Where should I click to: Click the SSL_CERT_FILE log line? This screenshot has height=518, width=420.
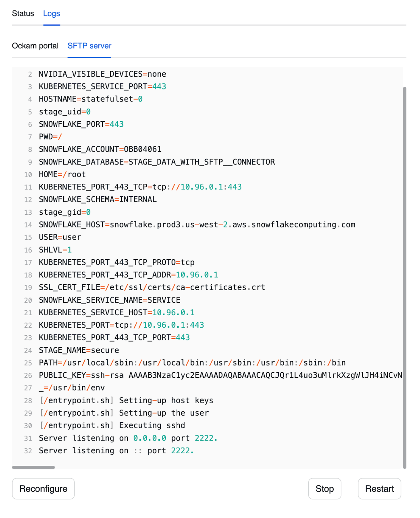point(152,287)
